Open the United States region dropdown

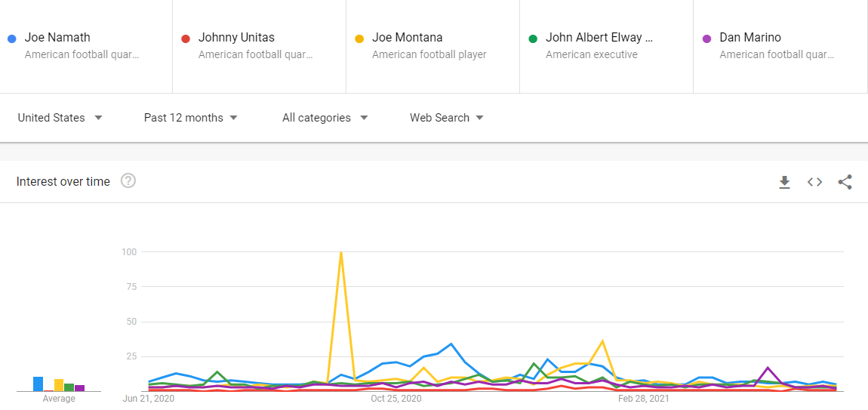[60, 118]
